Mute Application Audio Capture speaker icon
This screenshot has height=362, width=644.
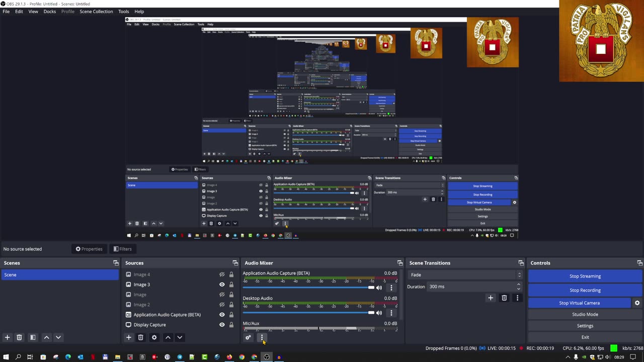379,288
